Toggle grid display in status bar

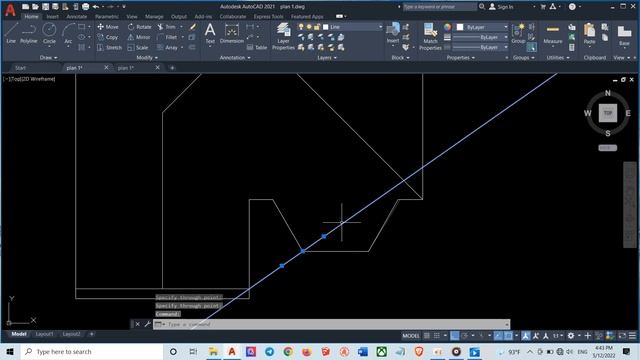(x=427, y=336)
